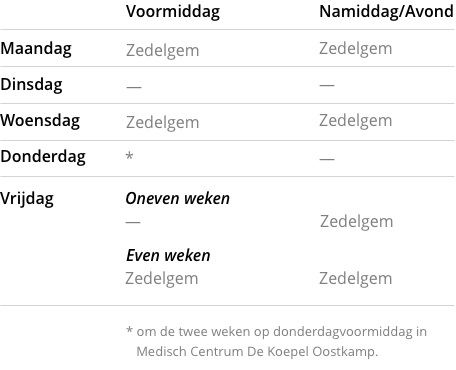Select the Dinsdag row label
The height and width of the screenshot is (370, 456).
coord(31,85)
